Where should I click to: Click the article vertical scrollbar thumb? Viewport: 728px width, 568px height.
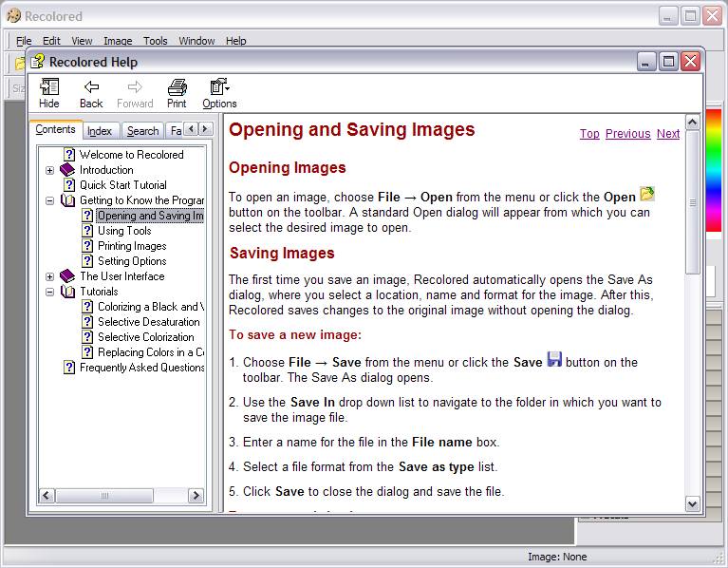[x=692, y=202]
